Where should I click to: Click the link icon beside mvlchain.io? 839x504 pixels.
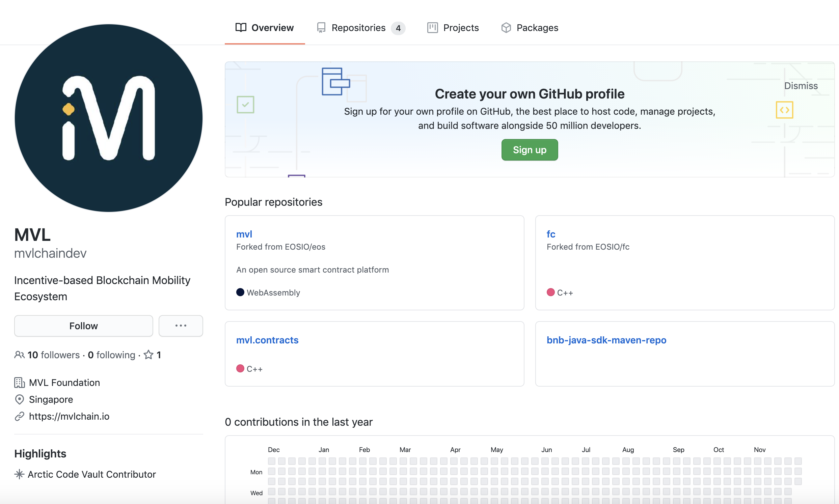[x=19, y=416]
